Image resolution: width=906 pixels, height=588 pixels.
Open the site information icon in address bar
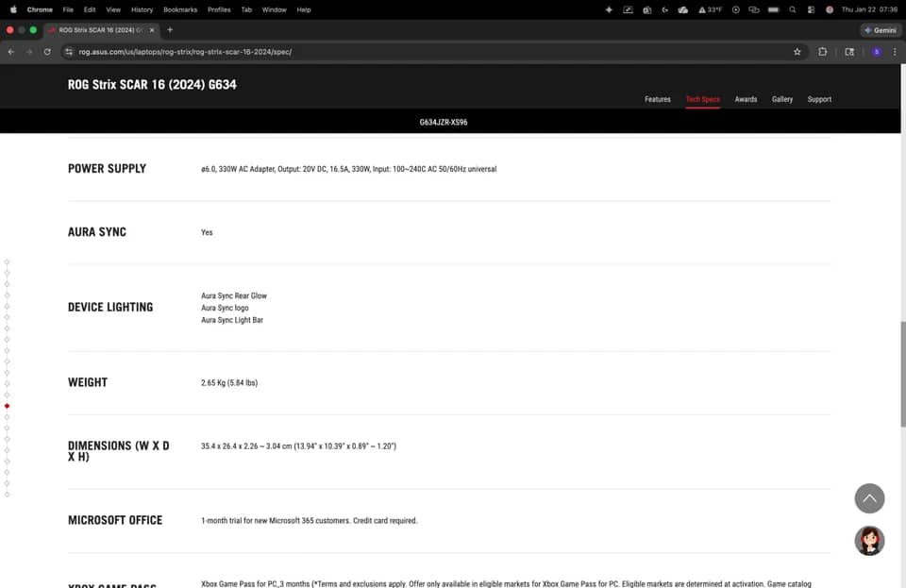tap(69, 52)
